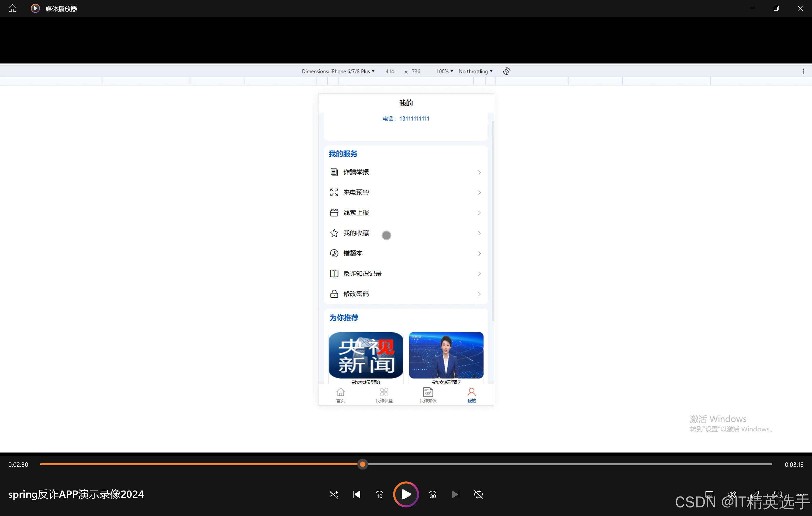The image size is (812, 516).
Task: Click the volume speaker icon
Action: click(x=731, y=494)
